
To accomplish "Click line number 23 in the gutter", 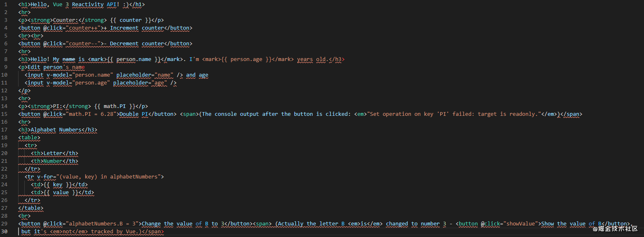I will [4, 177].
